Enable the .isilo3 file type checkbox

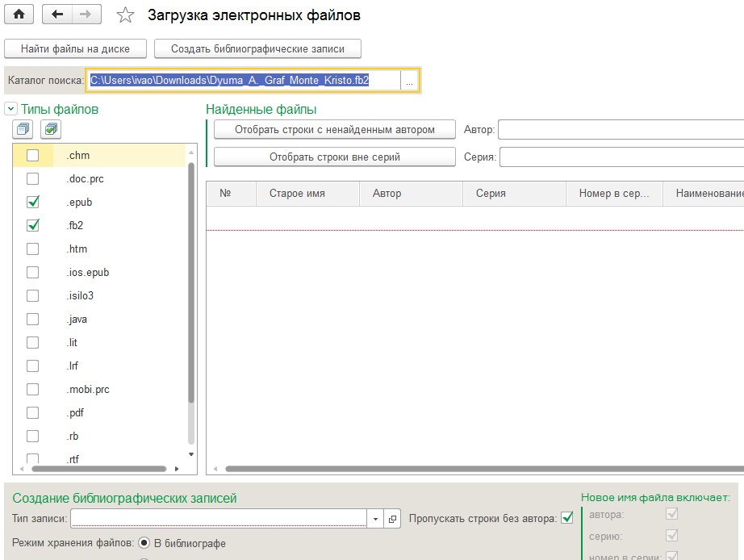pyautogui.click(x=33, y=295)
